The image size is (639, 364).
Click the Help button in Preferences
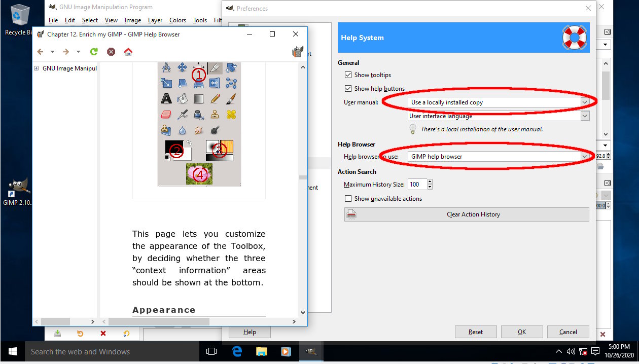250,332
